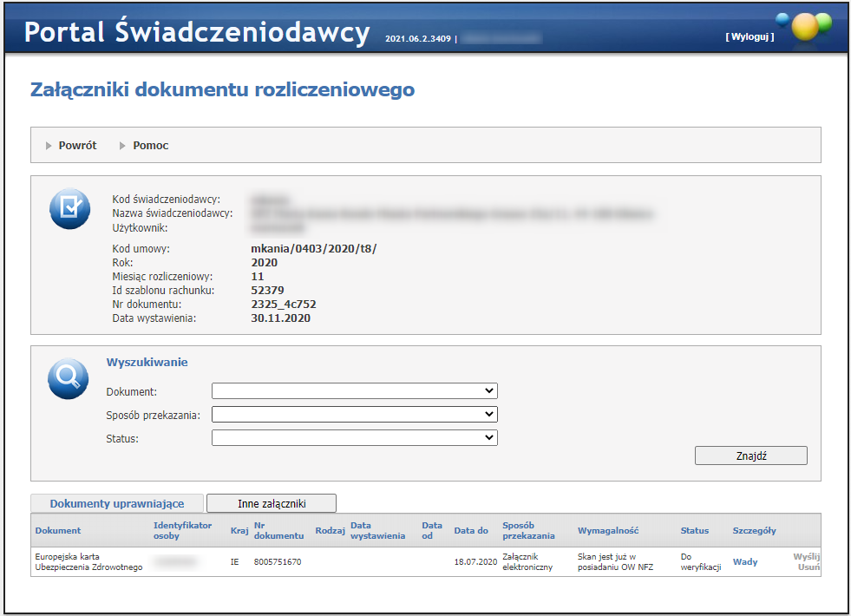Click the document checkmark icon in info panel
Screen dimensions: 851x616
(x=69, y=208)
